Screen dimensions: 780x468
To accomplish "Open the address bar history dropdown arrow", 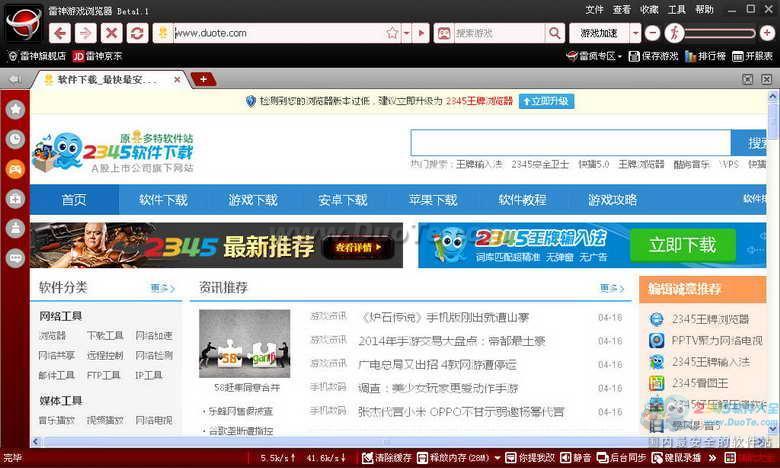I will pos(406,33).
